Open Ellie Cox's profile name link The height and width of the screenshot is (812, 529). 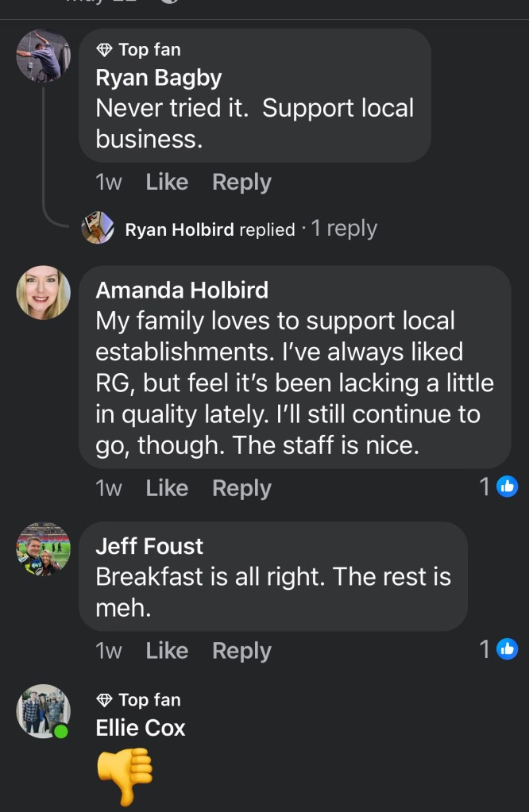(x=141, y=727)
